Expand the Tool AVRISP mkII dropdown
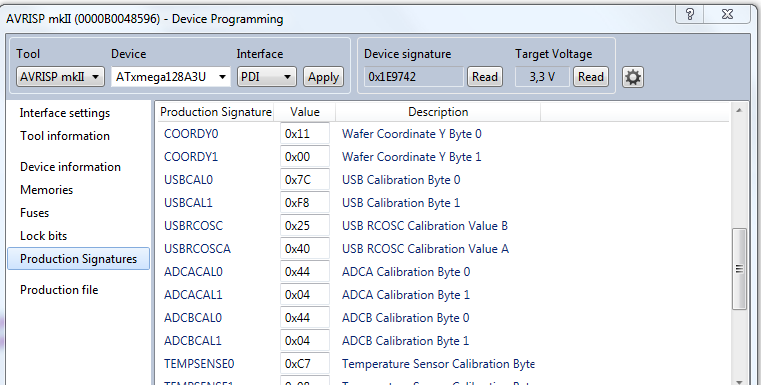This screenshot has width=761, height=385. [60, 77]
